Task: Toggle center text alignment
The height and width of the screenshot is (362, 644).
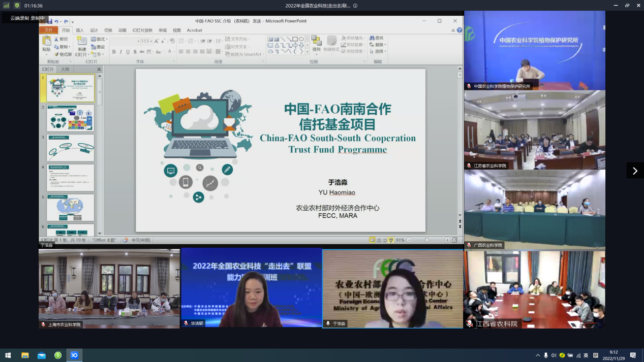Action: [188, 52]
